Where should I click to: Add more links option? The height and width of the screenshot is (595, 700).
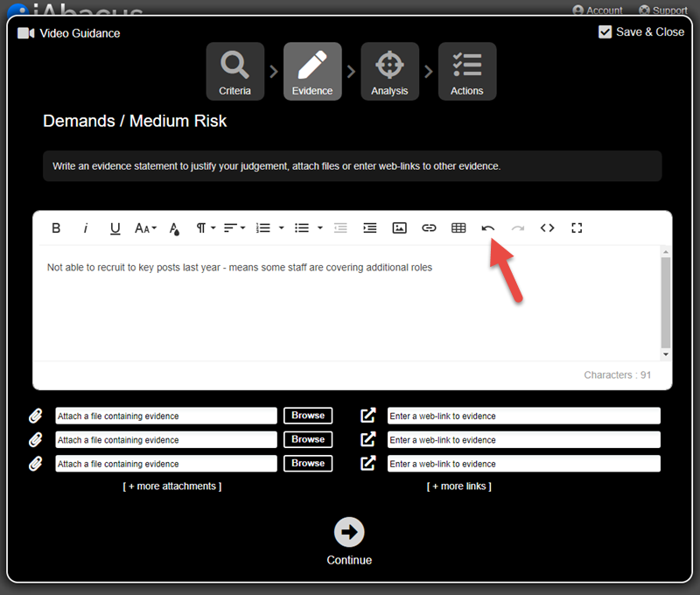458,486
